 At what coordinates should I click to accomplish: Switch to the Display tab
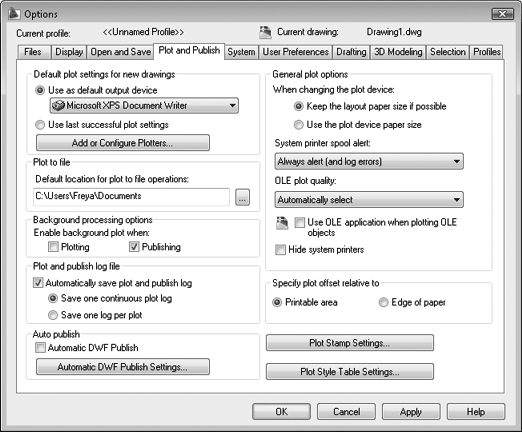[69, 52]
